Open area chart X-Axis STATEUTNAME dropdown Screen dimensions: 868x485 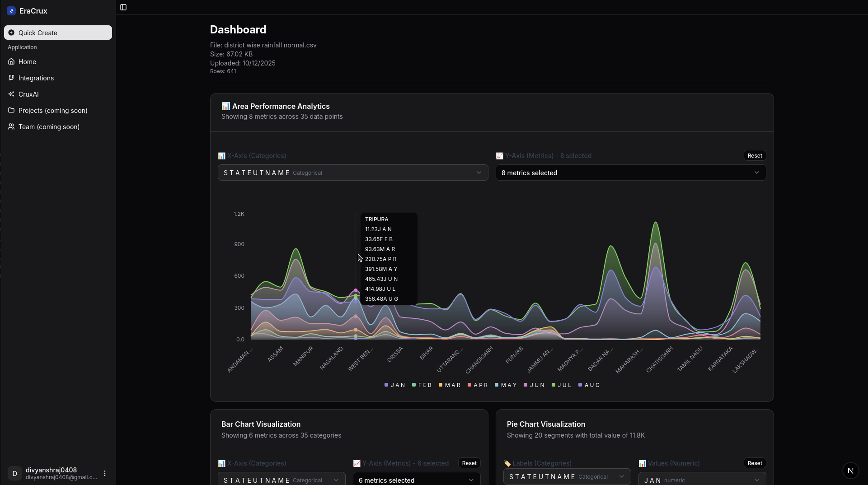tap(352, 173)
